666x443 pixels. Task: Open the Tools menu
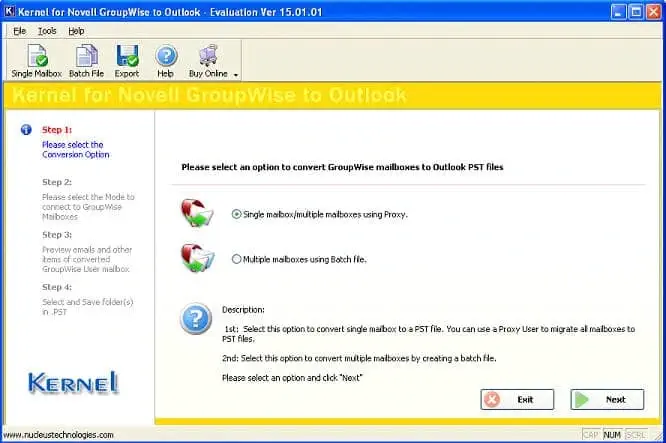(x=47, y=31)
